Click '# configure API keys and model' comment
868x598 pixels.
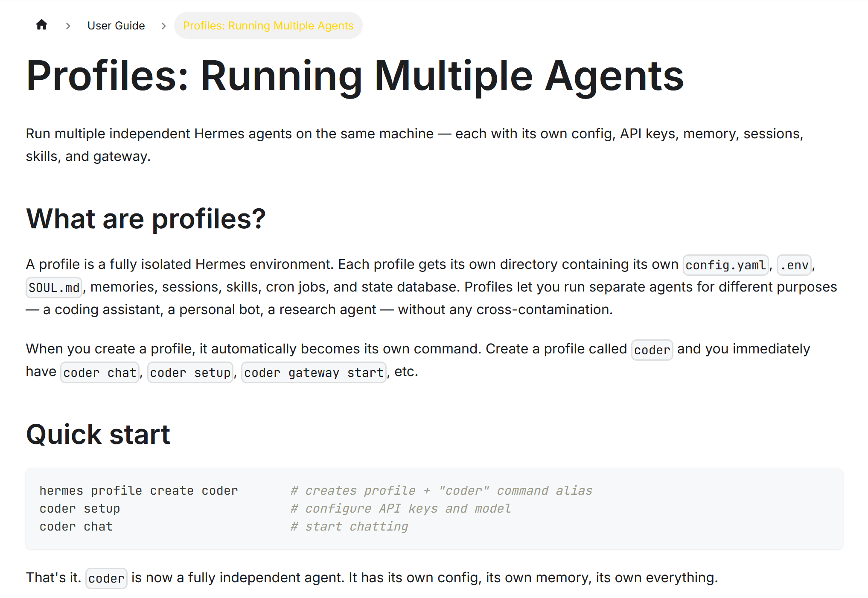[x=400, y=508]
